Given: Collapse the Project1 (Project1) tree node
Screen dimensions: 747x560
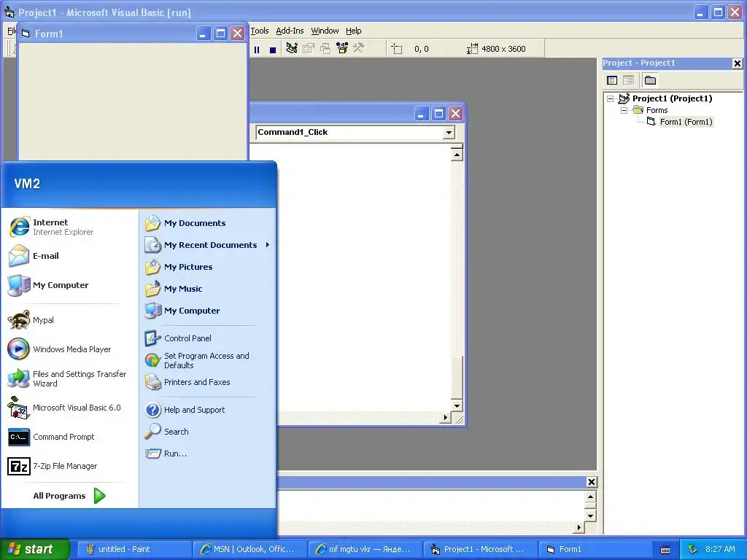Looking at the screenshot, I should point(611,99).
